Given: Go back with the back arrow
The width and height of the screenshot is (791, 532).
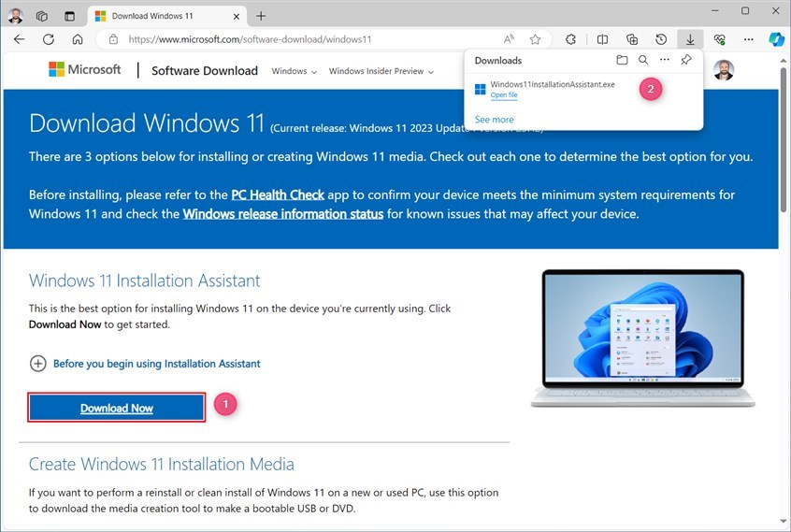Looking at the screenshot, I should 20,39.
